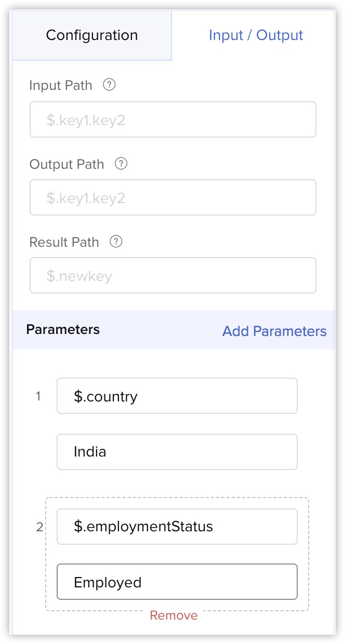
Task: Click parameter row number 2
Action: tap(39, 527)
